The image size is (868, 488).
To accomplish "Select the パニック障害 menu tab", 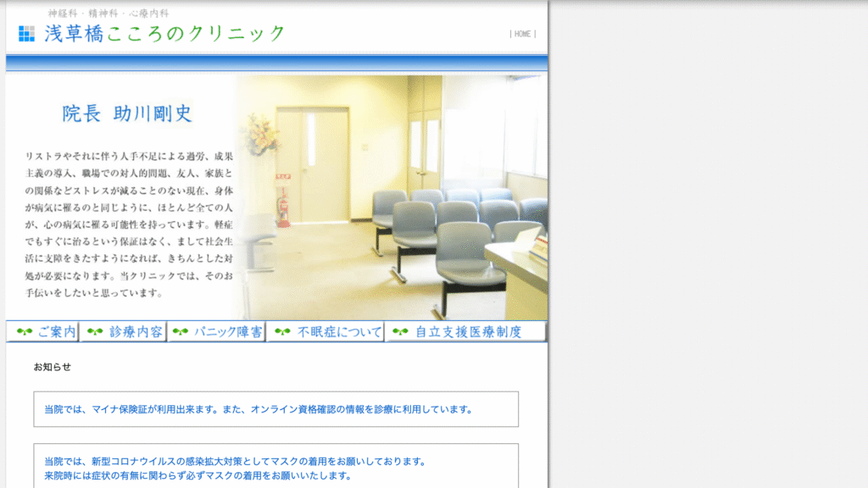I will tap(216, 331).
